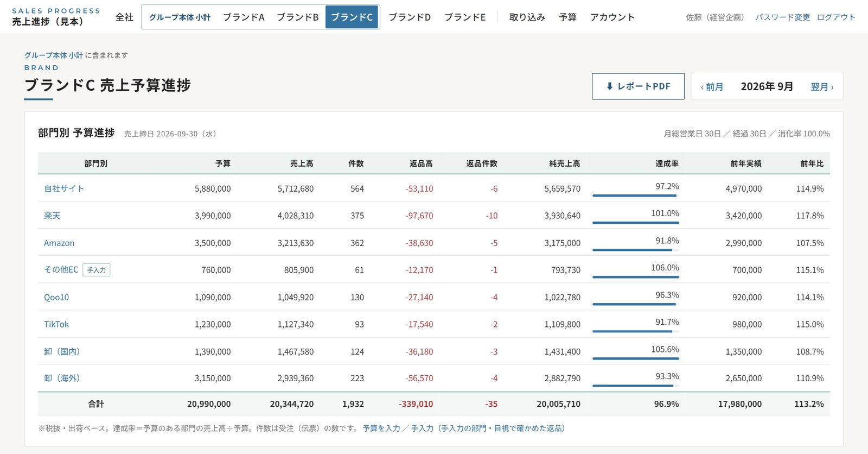Click the 2026年 9月 month label
The height and width of the screenshot is (454, 868).
point(767,86)
